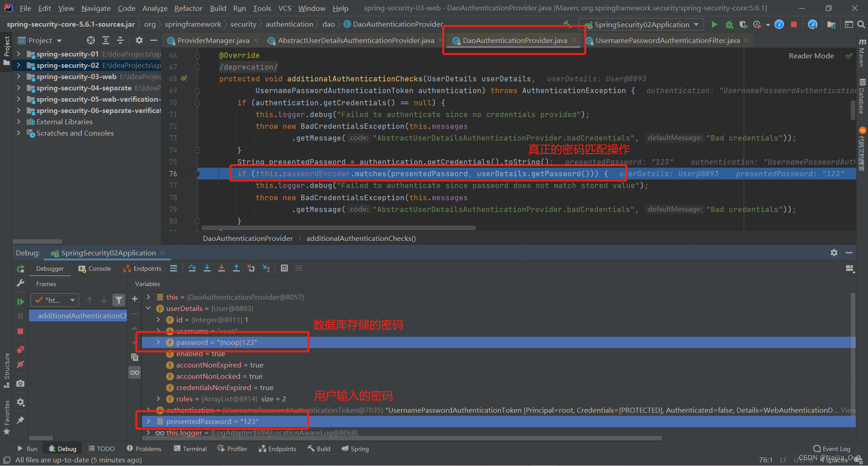Click the Step Into debugger icon
Screen dimensions: 868x466
[207, 268]
